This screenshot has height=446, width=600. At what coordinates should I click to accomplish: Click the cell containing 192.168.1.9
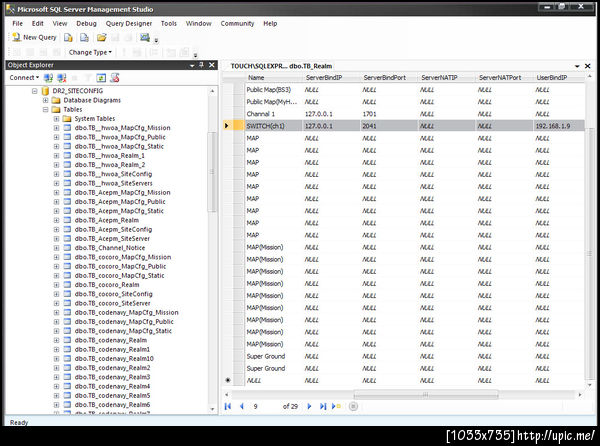pyautogui.click(x=559, y=126)
